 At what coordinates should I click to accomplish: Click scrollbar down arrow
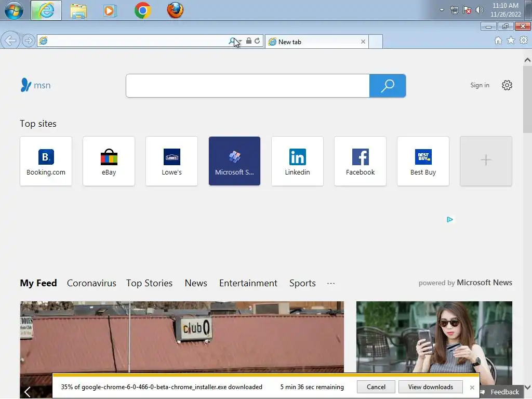(527, 387)
